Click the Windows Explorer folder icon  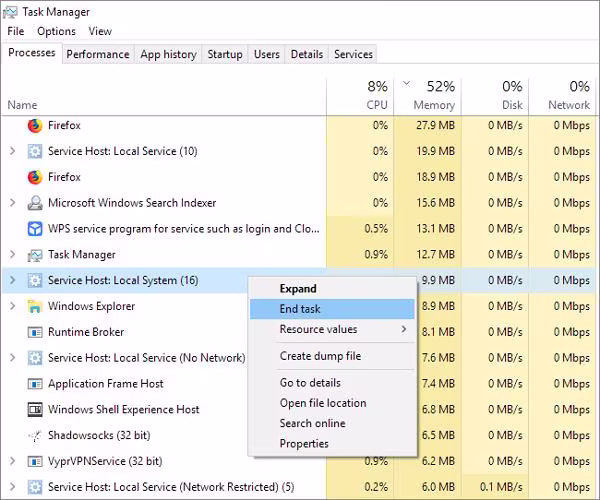click(x=35, y=306)
